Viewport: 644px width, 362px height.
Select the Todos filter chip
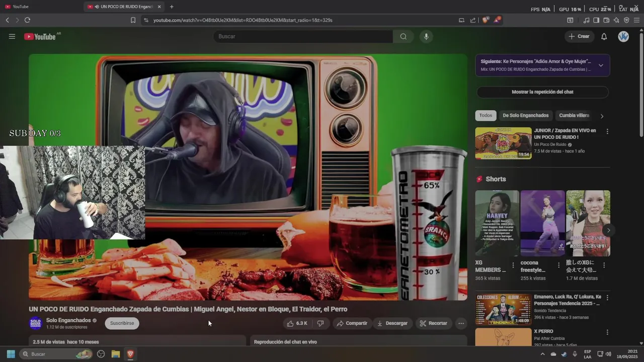click(486, 116)
